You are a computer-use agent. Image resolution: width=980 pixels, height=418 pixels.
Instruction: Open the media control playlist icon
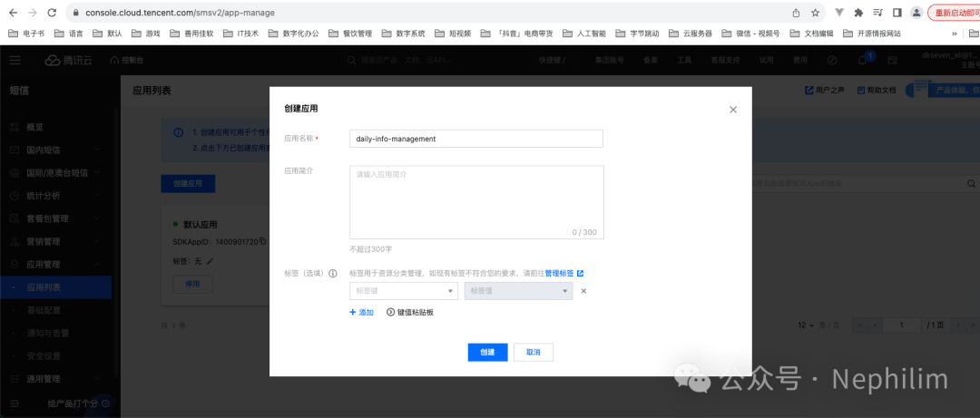pos(877,13)
